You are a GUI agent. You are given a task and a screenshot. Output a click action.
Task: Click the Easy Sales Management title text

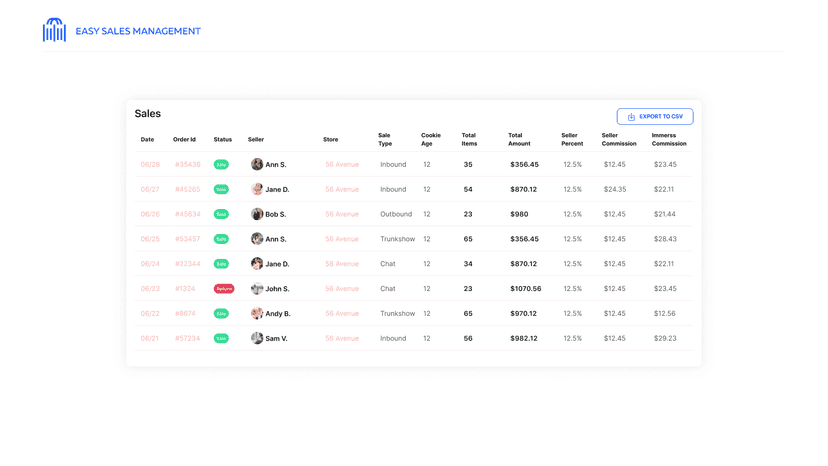[x=138, y=31]
